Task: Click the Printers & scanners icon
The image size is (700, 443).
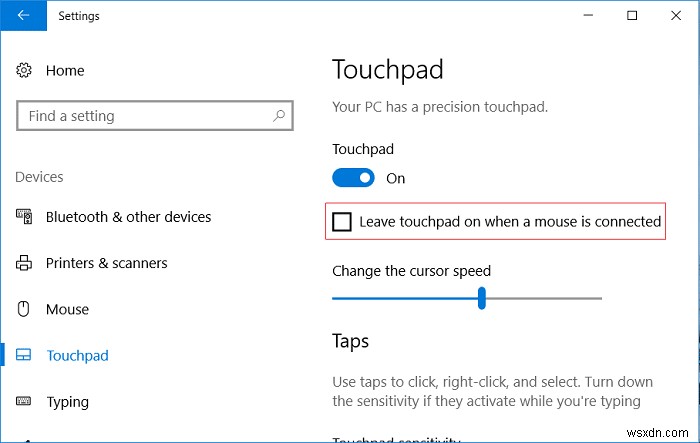Action: point(25,263)
